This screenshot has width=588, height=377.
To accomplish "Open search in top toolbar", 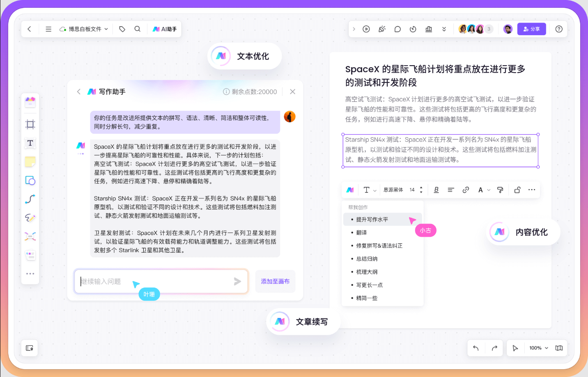I will (x=138, y=29).
